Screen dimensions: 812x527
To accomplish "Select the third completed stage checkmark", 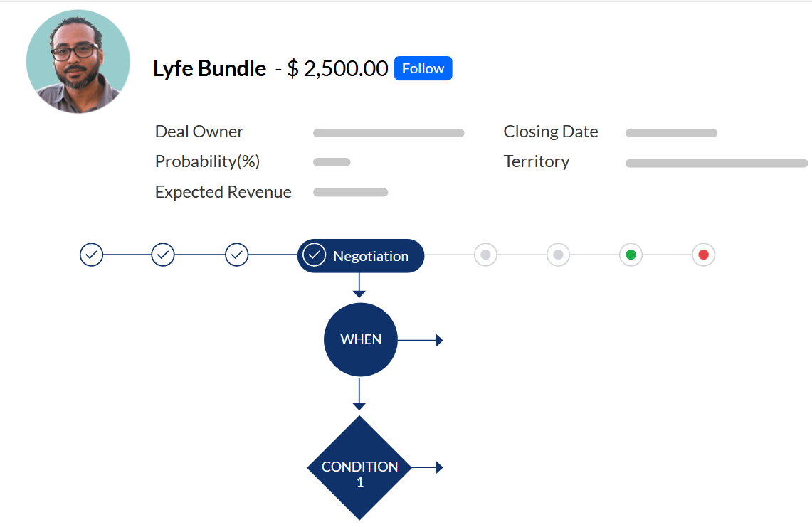I will click(x=237, y=255).
